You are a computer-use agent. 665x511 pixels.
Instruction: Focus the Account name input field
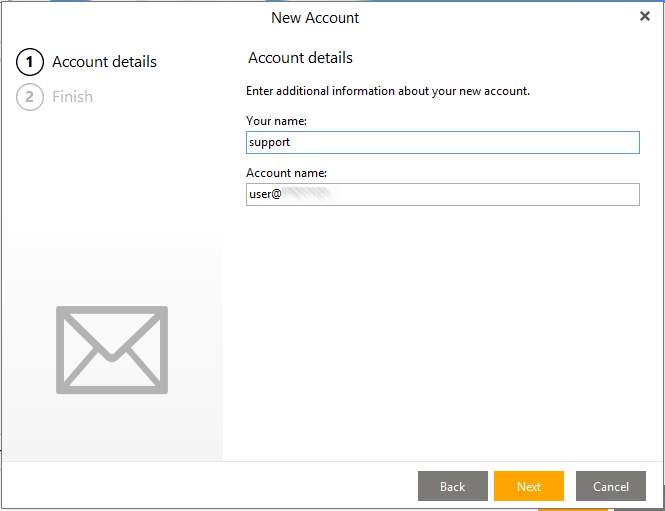pyautogui.click(x=442, y=194)
